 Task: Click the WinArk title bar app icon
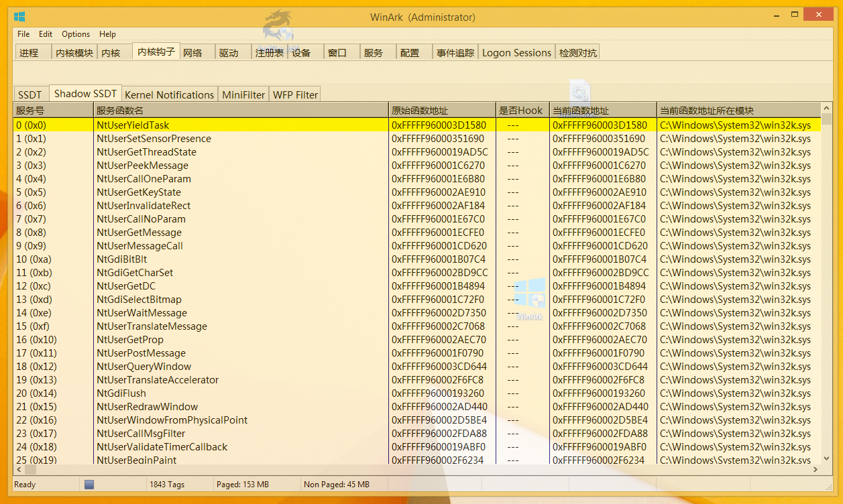[x=19, y=17]
